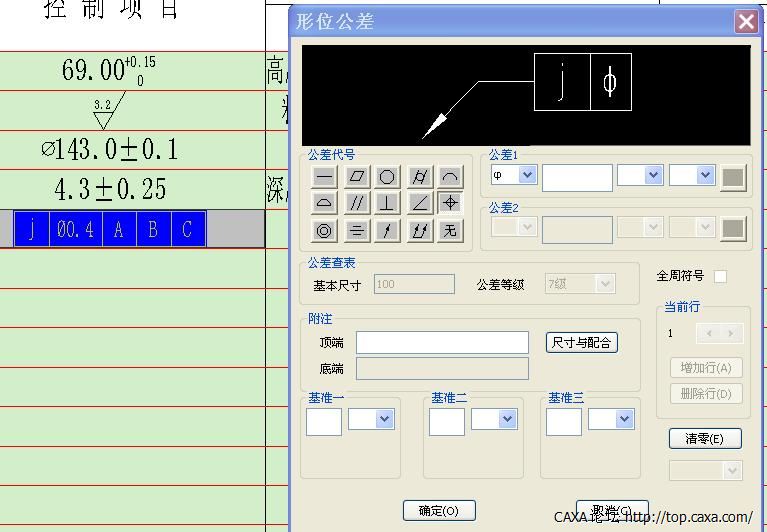Open the 尺寸与配合 dialog button

point(582,343)
